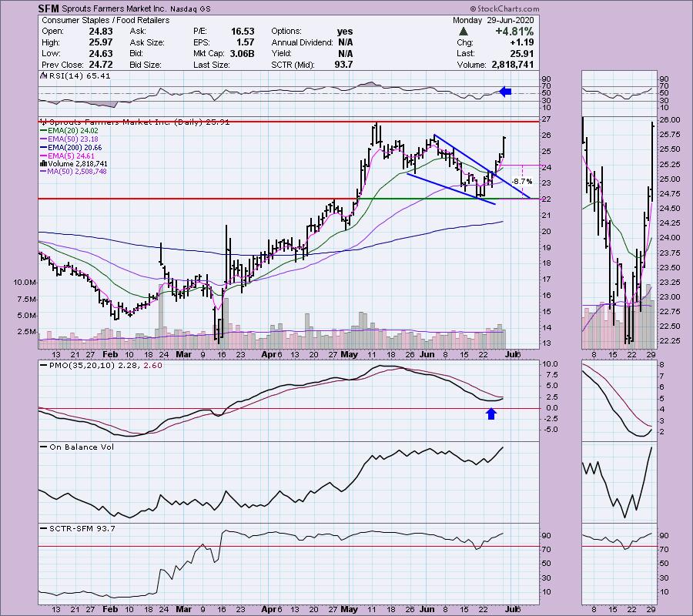Image resolution: width=693 pixels, height=616 pixels.
Task: Select the High price value 25.97
Action: [101, 42]
